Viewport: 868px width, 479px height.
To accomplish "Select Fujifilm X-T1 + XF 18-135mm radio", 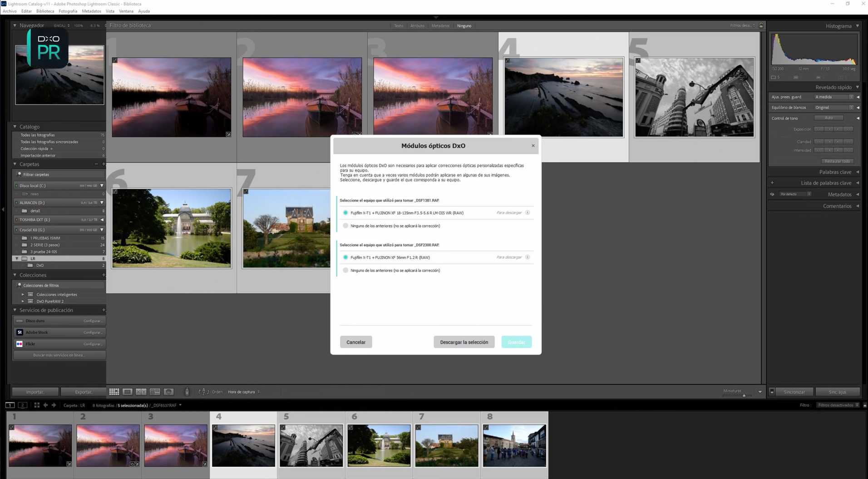I will click(345, 213).
